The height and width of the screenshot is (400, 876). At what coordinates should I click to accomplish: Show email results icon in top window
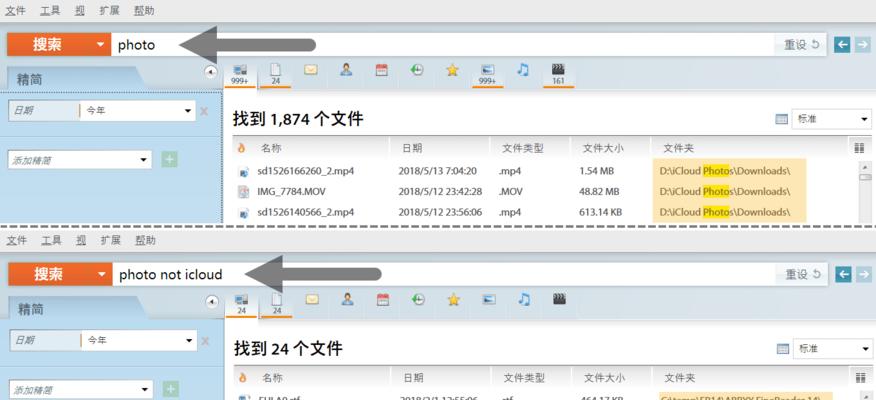[x=311, y=70]
